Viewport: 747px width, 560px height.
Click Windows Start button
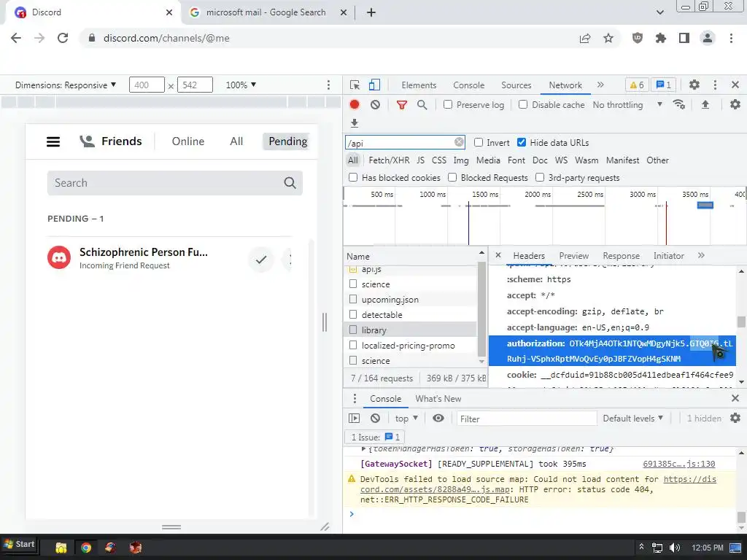point(19,544)
